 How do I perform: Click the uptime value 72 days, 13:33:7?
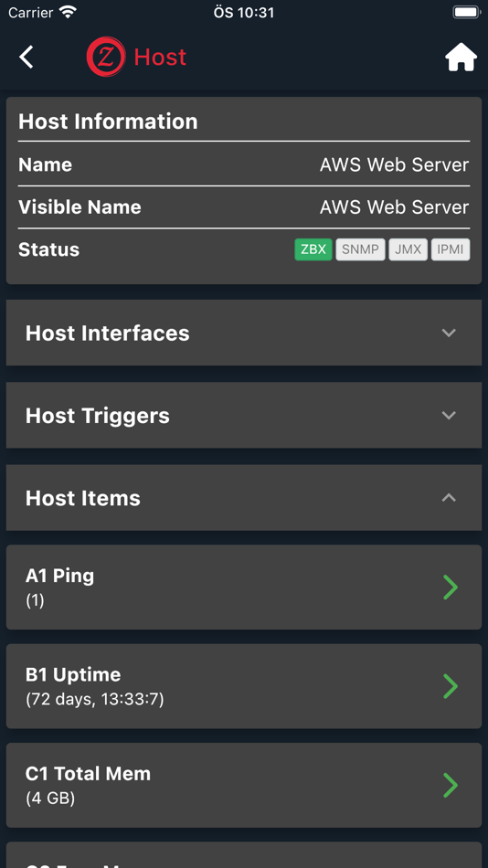coord(95,700)
